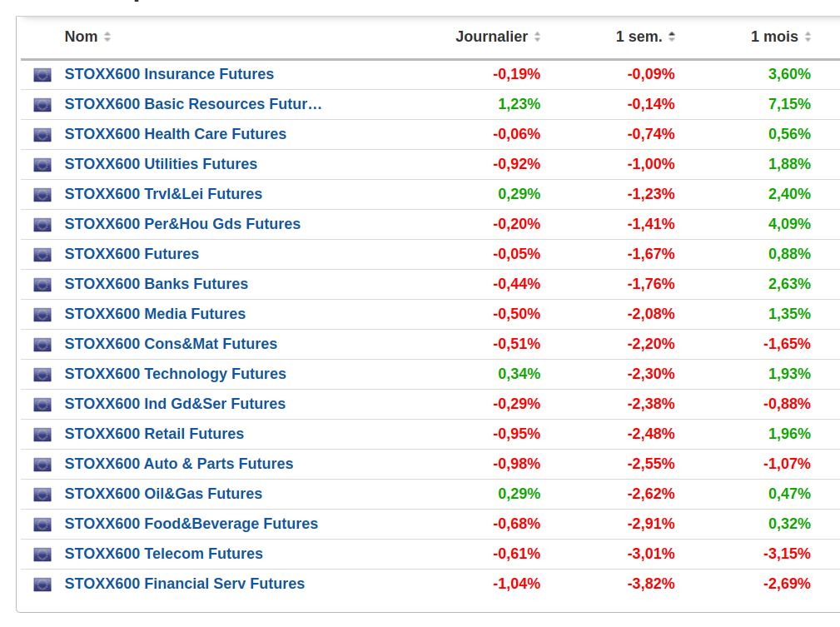Open STOXX600 Auto & Parts Futures link

178,464
